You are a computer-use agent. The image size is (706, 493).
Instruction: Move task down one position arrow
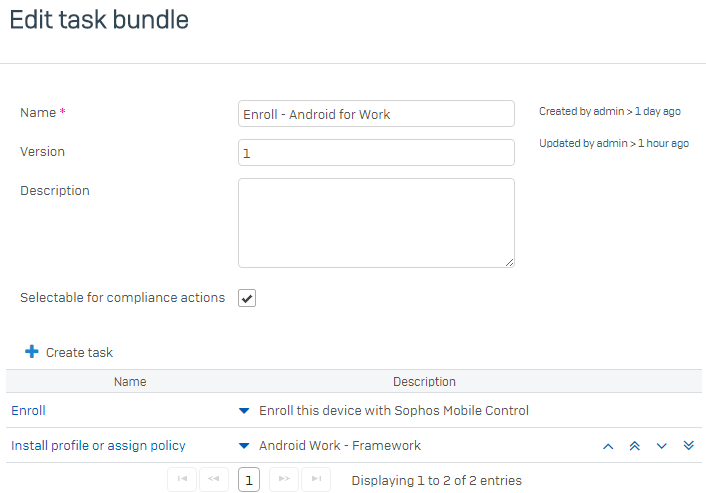[x=661, y=446]
